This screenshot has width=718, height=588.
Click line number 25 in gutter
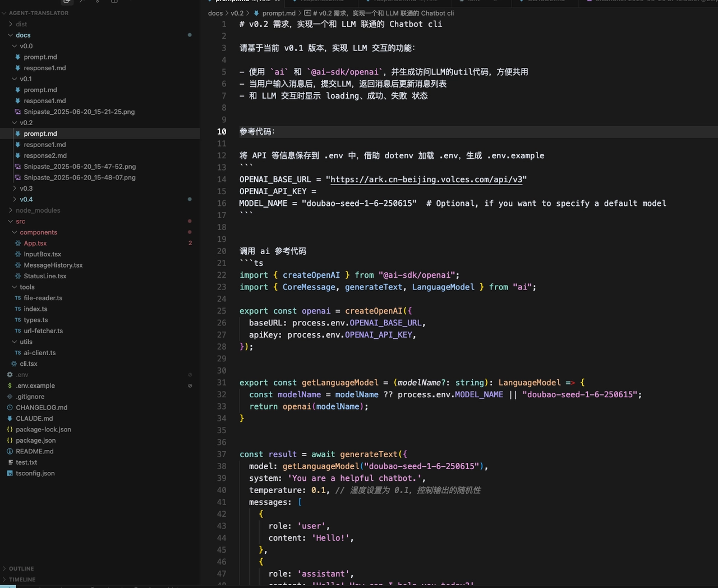coord(222,311)
